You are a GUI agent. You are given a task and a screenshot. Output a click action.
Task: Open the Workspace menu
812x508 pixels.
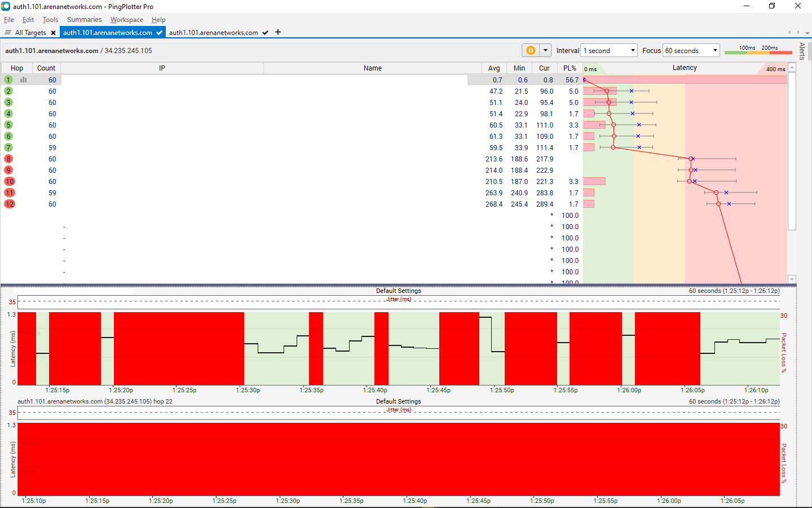(x=126, y=20)
